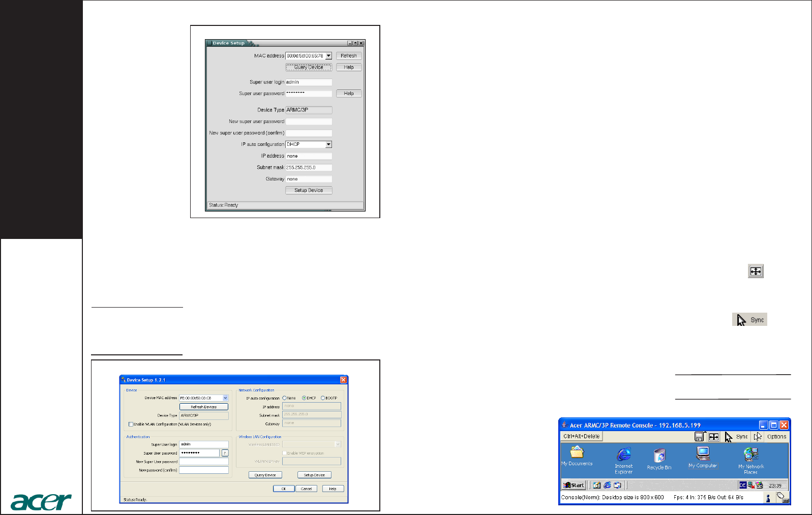Click the auto-adjust video icon in Remote Console toolbar
This screenshot has width=812, height=515.
coord(714,437)
